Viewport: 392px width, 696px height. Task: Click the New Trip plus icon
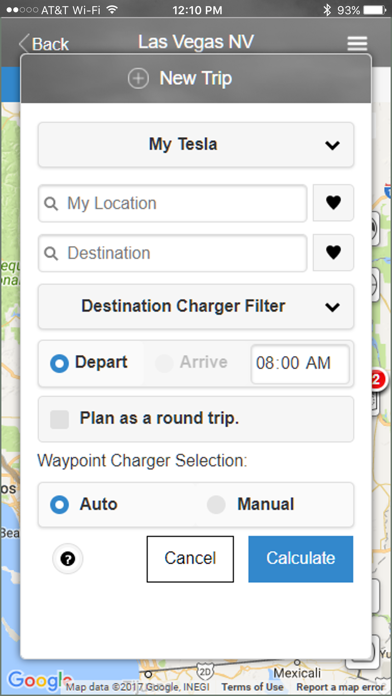point(138,79)
